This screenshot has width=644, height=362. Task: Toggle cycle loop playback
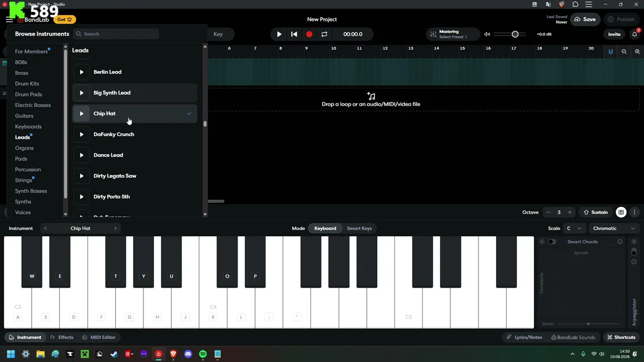click(x=325, y=34)
